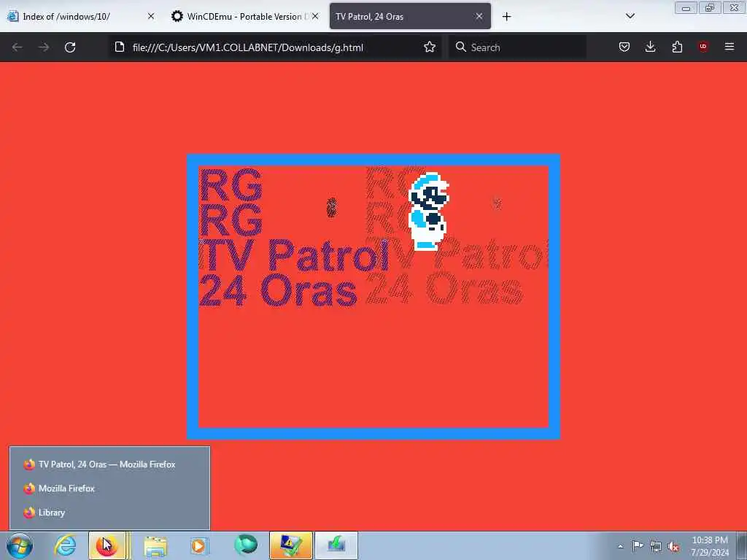747x560 pixels.
Task: Open the Firefox hamburger application menu
Action: click(729, 47)
